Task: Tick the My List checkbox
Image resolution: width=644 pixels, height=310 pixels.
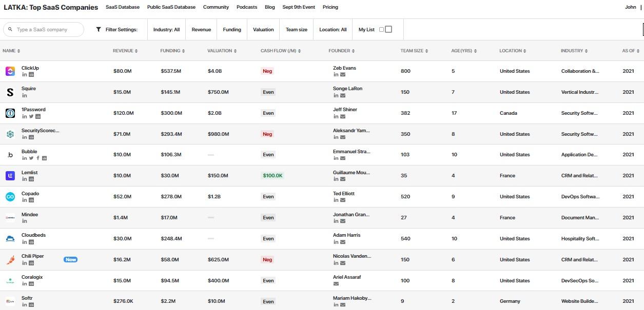Action: click(388, 29)
